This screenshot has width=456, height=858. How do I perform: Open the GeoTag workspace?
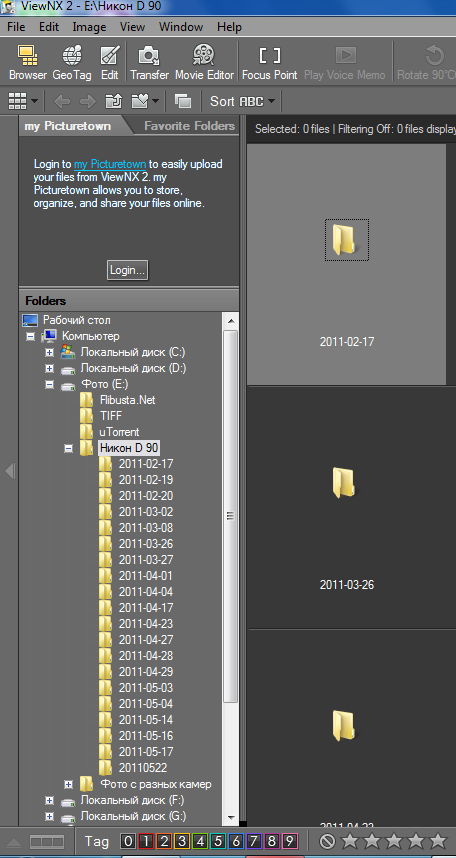click(x=72, y=63)
